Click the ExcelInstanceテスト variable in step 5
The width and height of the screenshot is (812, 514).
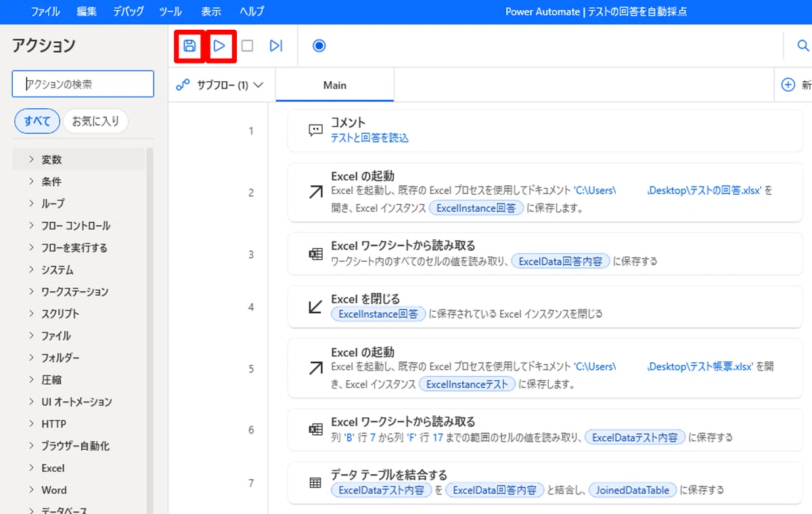(x=468, y=384)
